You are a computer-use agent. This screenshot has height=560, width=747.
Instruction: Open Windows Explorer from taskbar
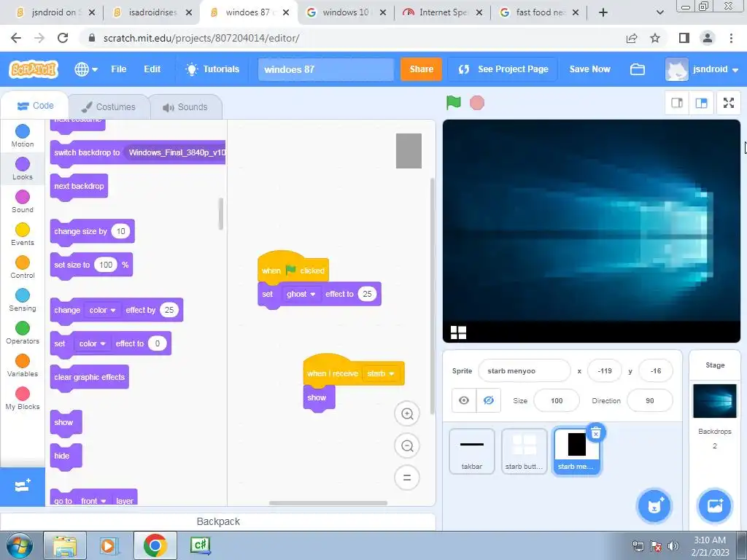click(x=65, y=545)
